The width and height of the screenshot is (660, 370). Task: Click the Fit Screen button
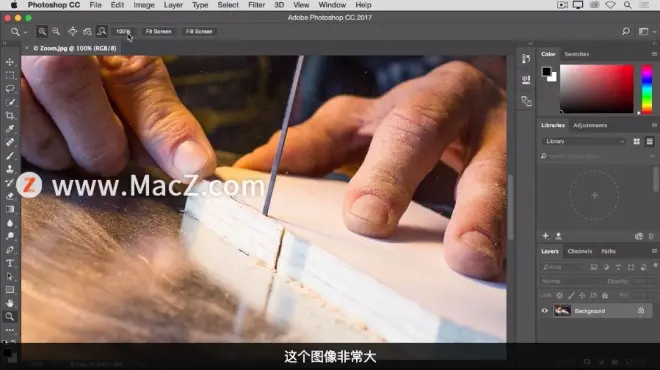coord(158,32)
